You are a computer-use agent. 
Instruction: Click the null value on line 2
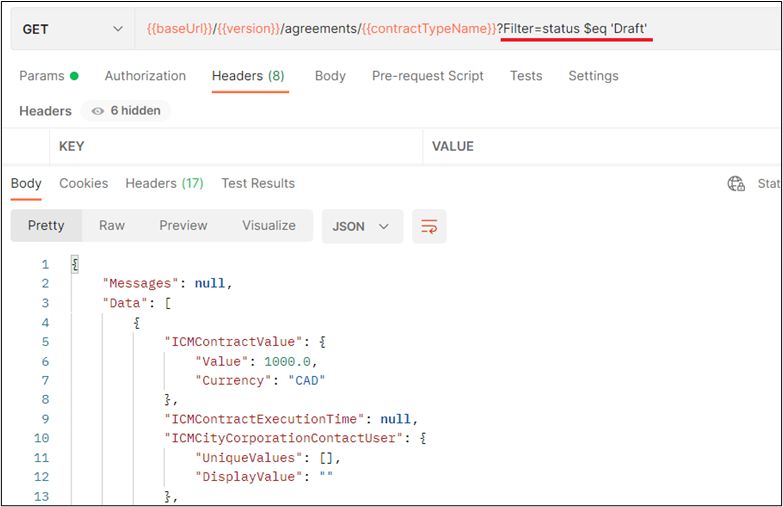[x=210, y=284]
